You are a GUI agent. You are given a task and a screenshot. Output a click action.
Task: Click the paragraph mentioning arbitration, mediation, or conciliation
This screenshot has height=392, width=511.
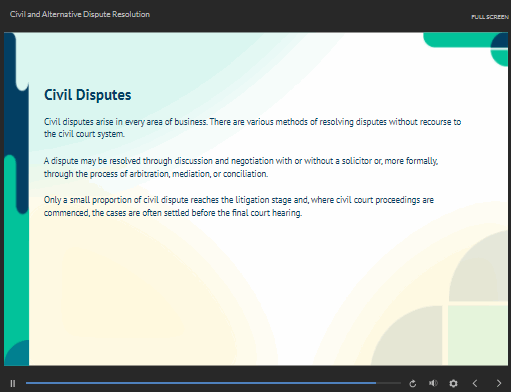pyautogui.click(x=241, y=167)
